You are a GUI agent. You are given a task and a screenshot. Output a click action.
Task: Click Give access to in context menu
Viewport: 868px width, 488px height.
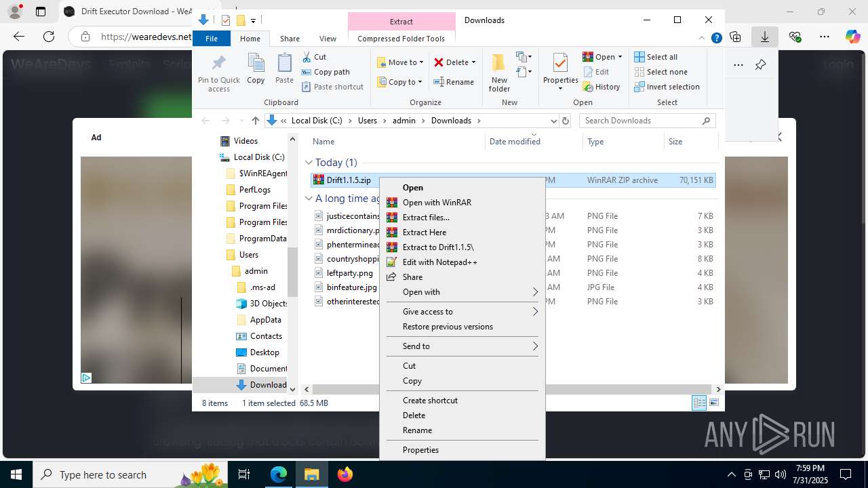[x=462, y=312]
